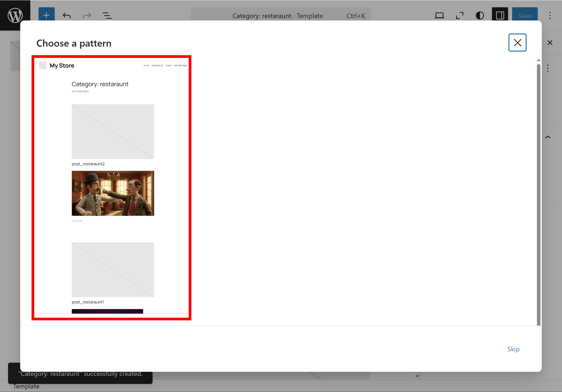Open the Styles half-circle icon

(480, 16)
